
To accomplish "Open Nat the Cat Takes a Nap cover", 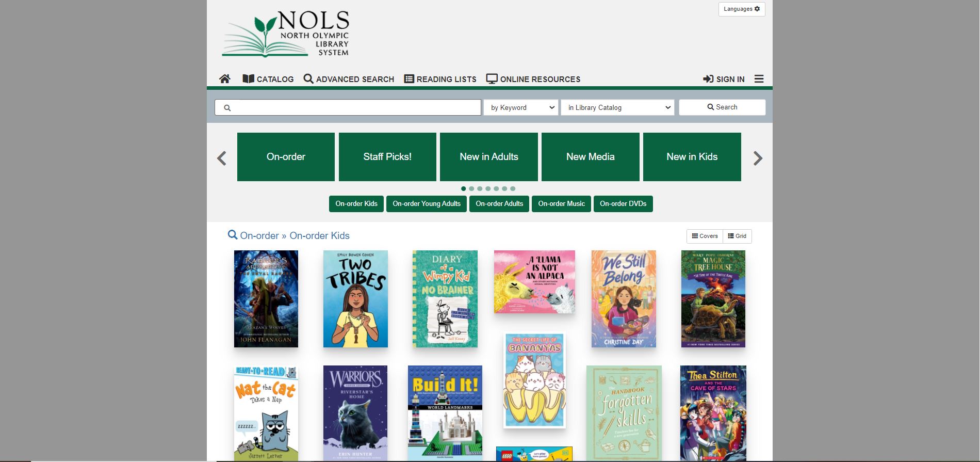I will click(266, 413).
